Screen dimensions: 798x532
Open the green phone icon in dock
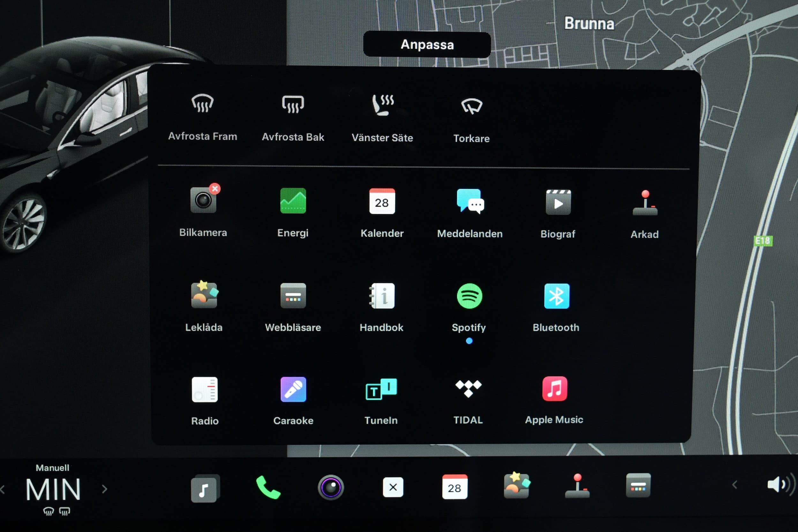[x=268, y=488]
